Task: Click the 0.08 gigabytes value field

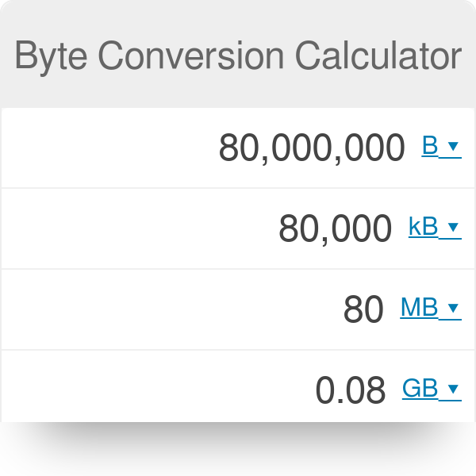Action: pyautogui.click(x=351, y=390)
